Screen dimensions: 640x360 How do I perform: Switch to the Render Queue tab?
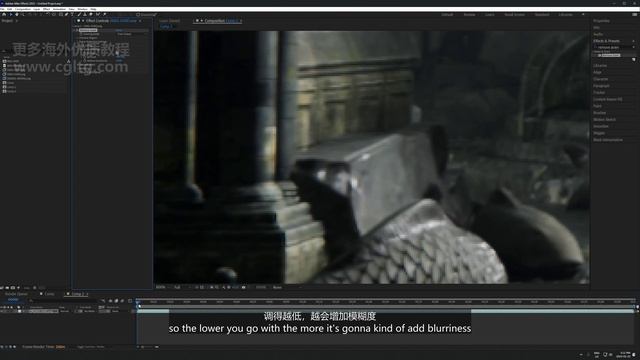[x=16, y=294]
